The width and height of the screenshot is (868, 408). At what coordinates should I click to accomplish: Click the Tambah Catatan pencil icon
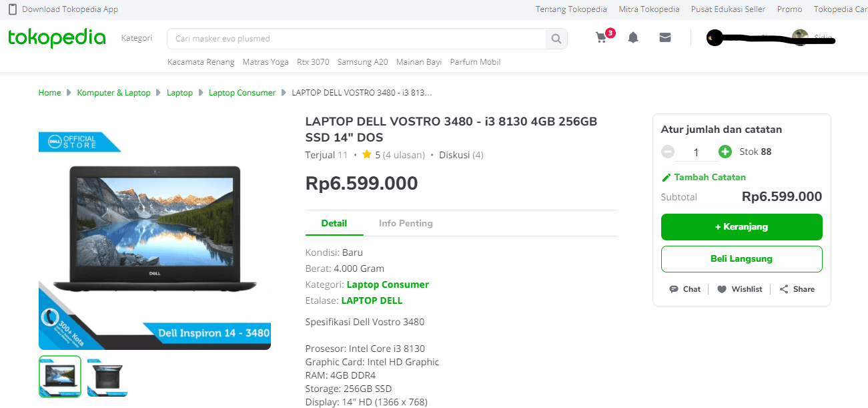[666, 178]
